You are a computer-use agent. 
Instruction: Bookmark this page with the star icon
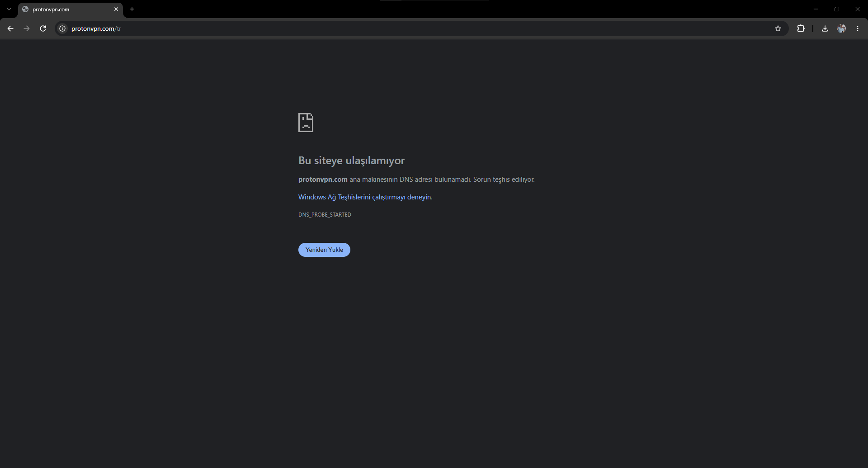point(778,28)
